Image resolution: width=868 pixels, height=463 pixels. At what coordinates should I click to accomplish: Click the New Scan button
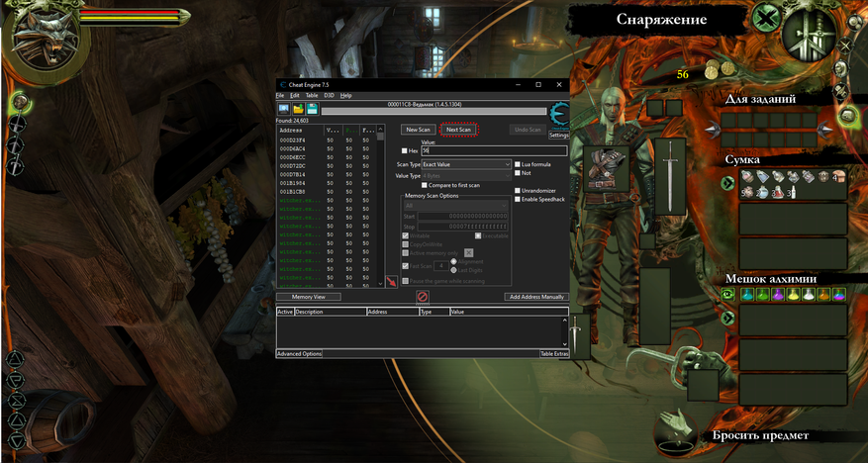[x=418, y=130]
